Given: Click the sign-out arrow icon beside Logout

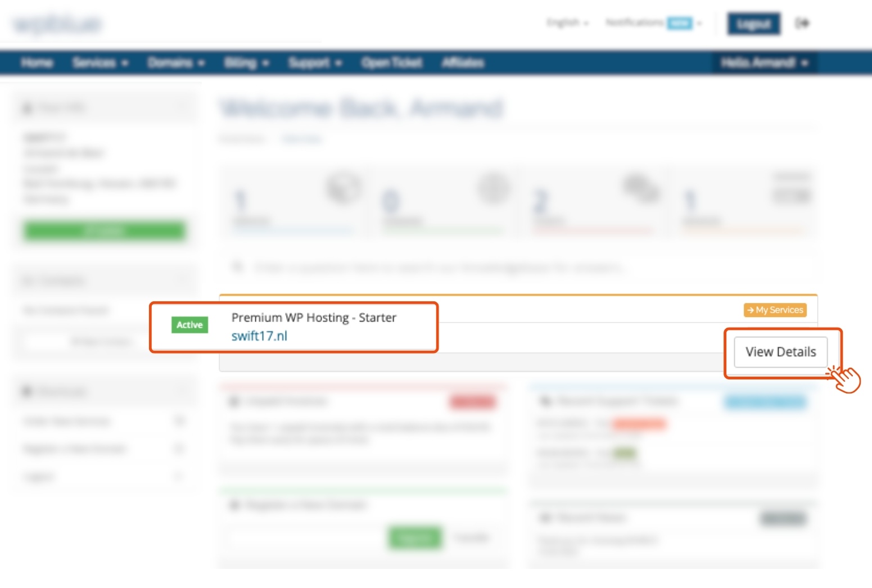Looking at the screenshot, I should tap(802, 23).
